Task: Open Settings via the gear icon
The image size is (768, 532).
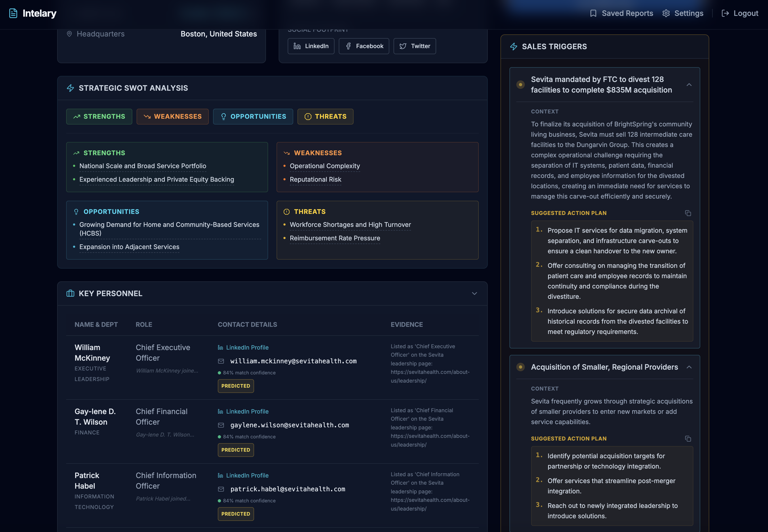Action: pos(666,13)
